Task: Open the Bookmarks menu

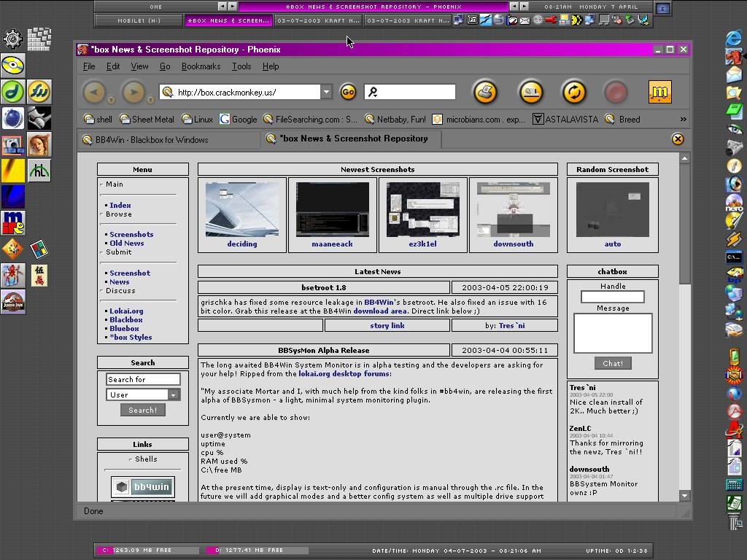Action: 201,66
